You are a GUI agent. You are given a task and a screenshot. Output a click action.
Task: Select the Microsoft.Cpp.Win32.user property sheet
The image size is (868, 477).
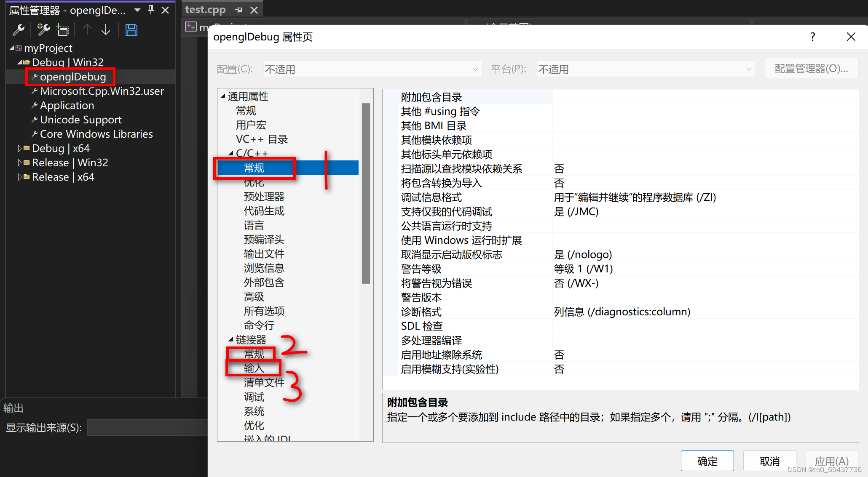[x=102, y=91]
